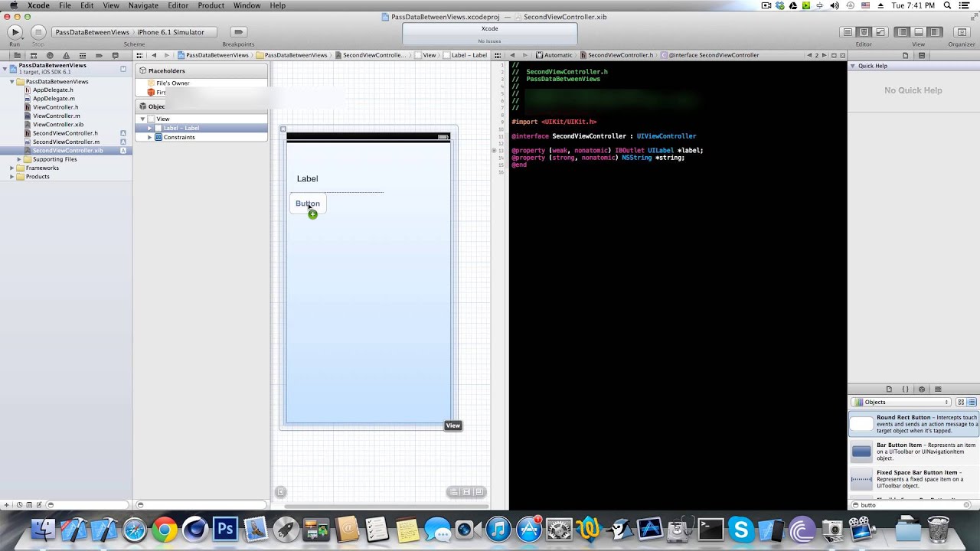Click the library search field
Image resolution: width=980 pixels, height=551 pixels.
tap(910, 505)
